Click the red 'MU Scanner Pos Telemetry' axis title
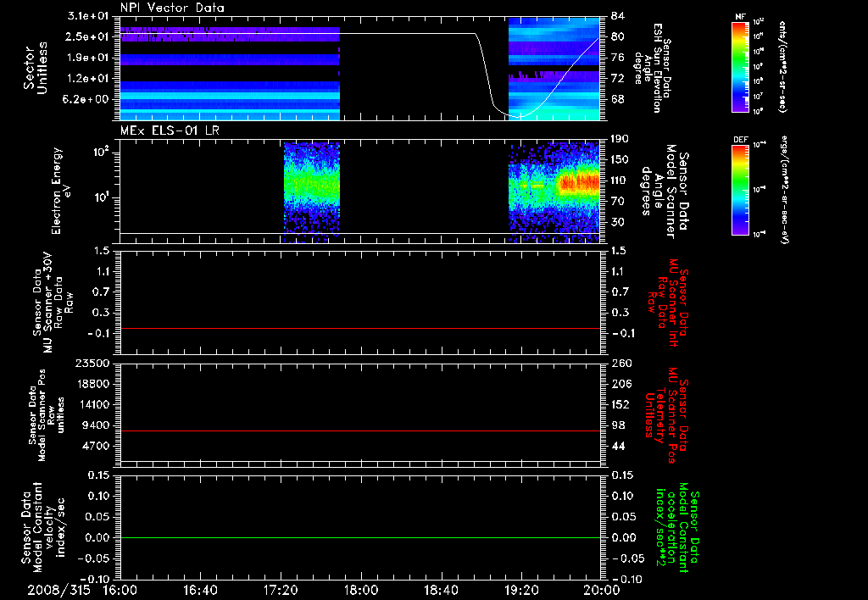The width and height of the screenshot is (868, 600). click(x=666, y=415)
